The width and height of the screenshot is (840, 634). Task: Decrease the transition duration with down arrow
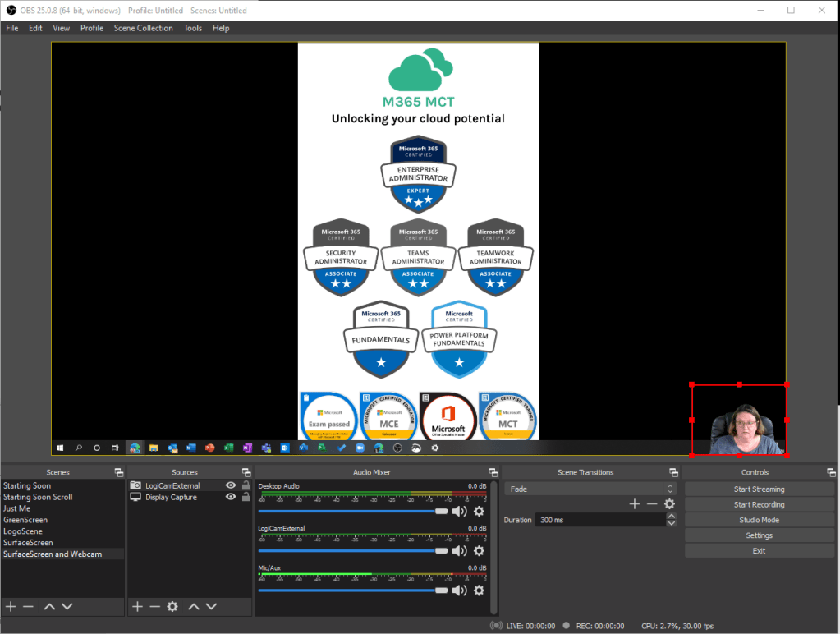671,524
